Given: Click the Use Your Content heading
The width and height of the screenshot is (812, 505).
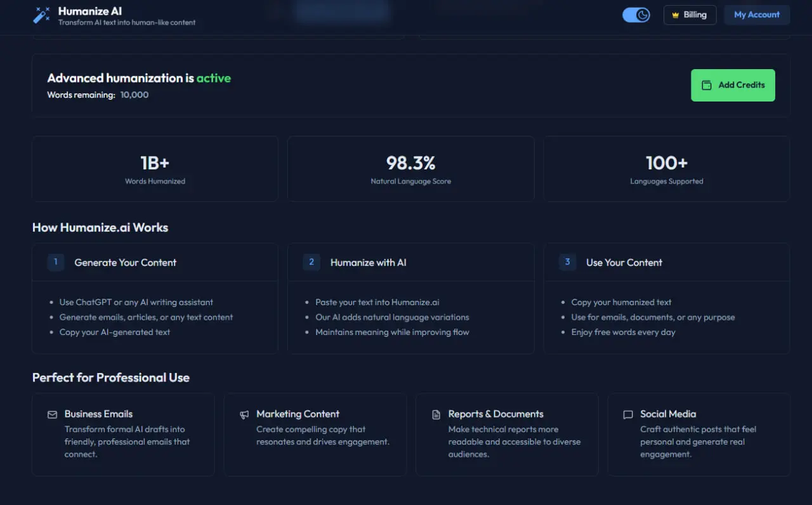Looking at the screenshot, I should pos(624,263).
